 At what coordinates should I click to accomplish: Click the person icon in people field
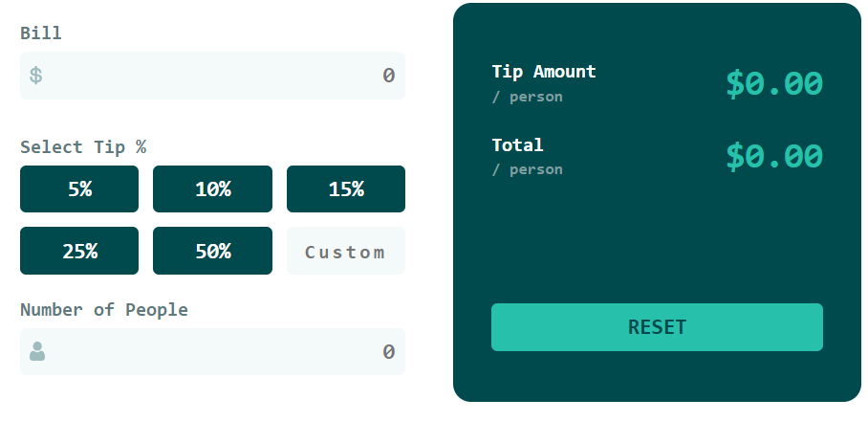(37, 351)
